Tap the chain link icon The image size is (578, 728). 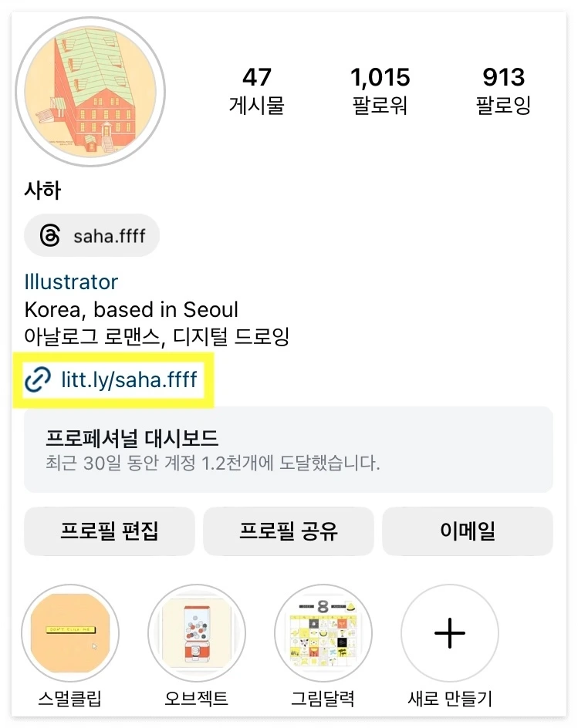(x=38, y=379)
